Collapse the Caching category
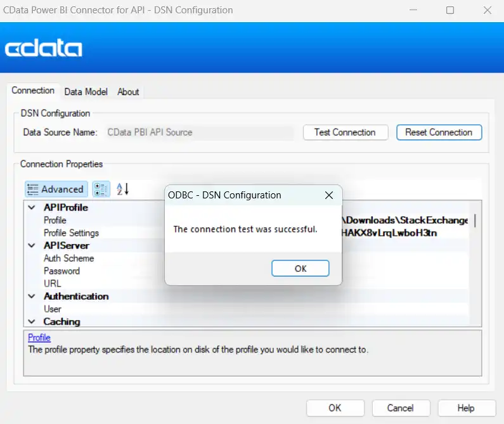This screenshot has height=424, width=504. click(x=32, y=321)
